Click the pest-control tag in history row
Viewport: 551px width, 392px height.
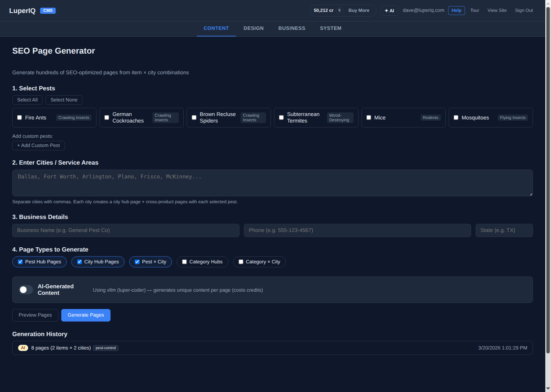point(106,348)
